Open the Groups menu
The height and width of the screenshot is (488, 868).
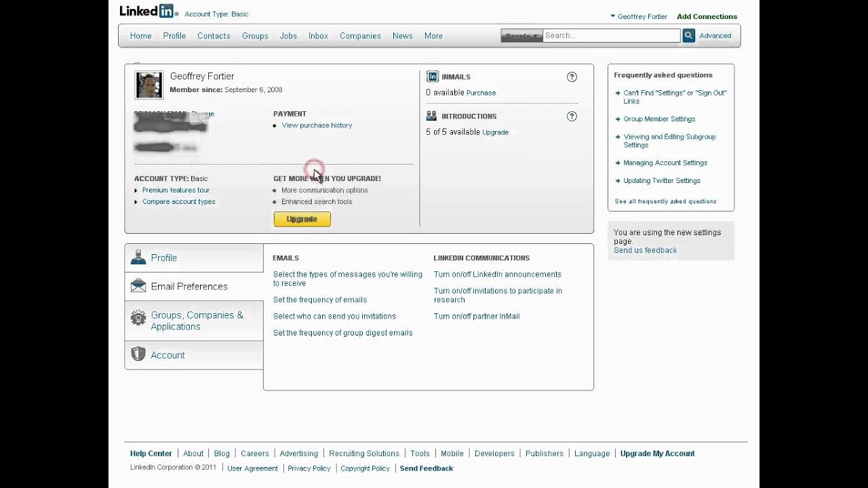pos(255,36)
